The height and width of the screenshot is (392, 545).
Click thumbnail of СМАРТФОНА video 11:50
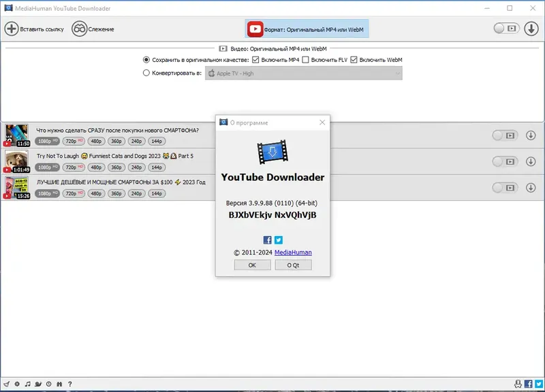pos(17,135)
